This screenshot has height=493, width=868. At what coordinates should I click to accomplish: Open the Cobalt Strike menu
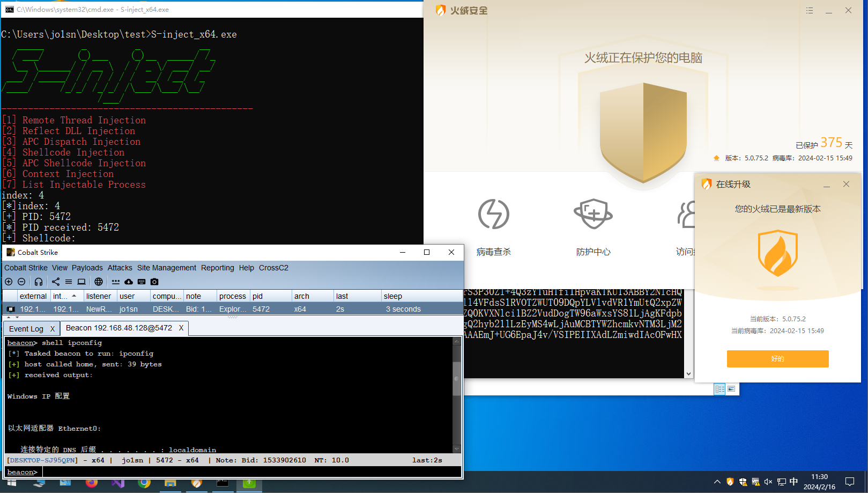click(26, 268)
